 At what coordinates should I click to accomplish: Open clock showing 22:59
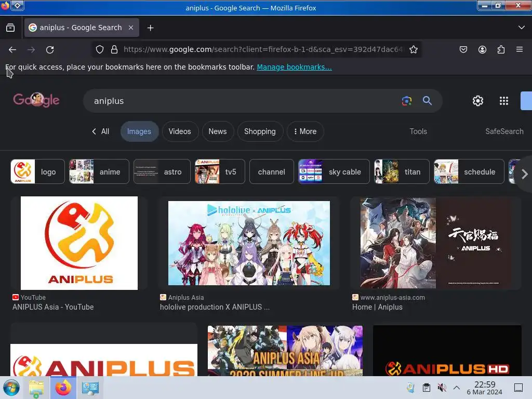tap(485, 388)
